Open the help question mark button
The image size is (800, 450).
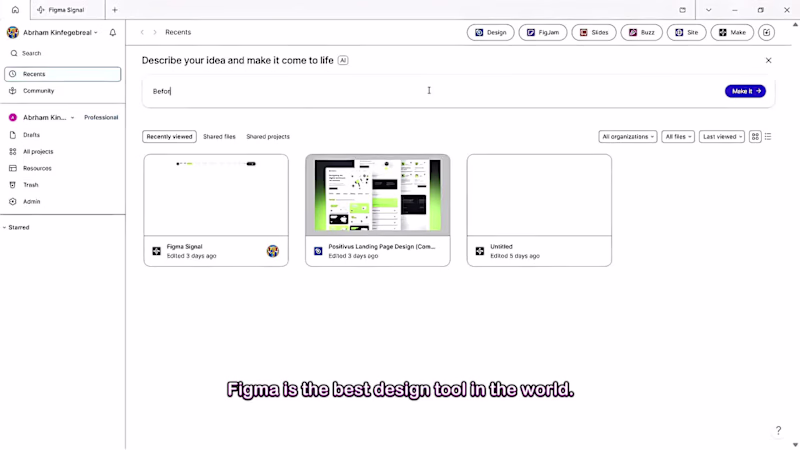pos(778,431)
